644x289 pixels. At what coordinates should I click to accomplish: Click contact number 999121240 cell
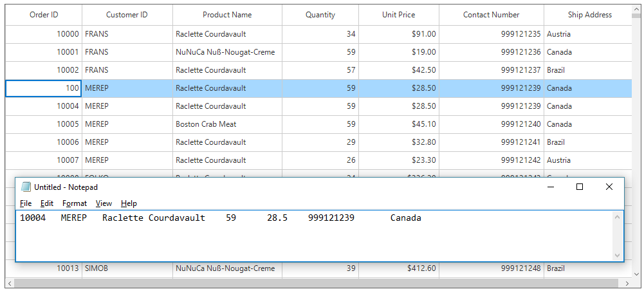pyautogui.click(x=492, y=124)
